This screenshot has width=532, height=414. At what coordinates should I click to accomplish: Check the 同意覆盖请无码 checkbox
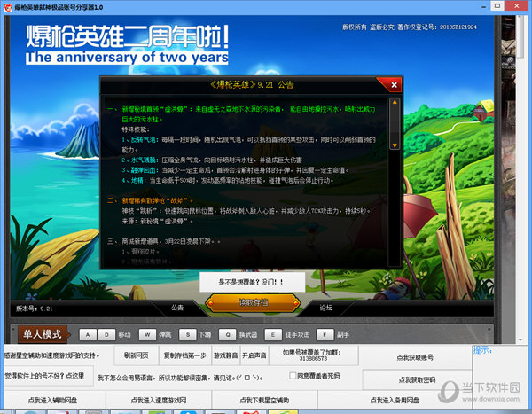293,376
